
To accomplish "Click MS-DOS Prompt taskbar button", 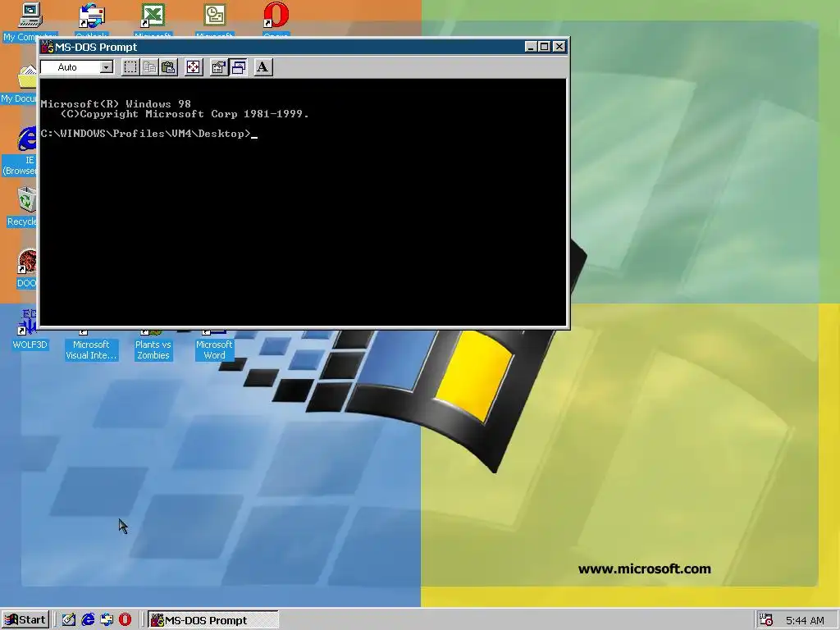I will [212, 620].
